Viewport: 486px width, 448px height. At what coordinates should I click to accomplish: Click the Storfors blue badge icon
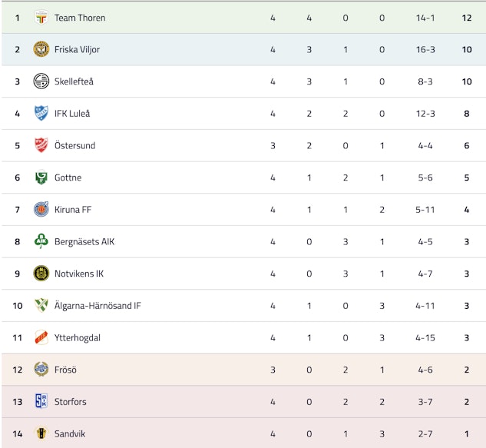[x=41, y=401]
